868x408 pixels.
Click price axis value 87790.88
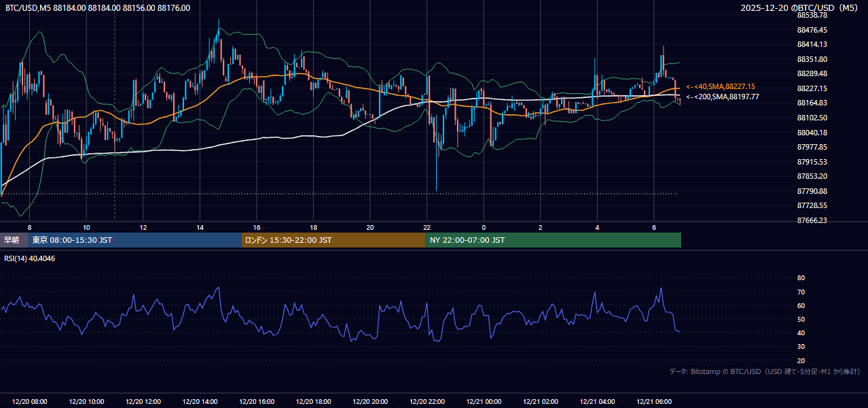[x=812, y=191]
